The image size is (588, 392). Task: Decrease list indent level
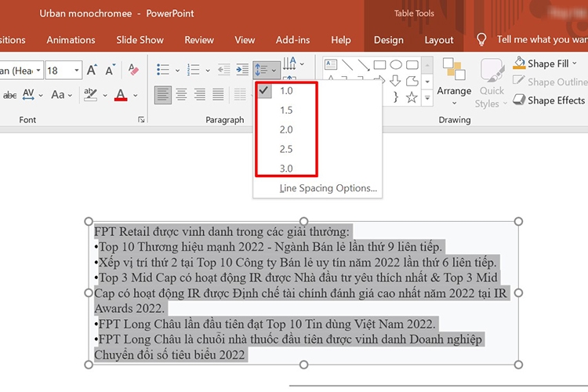[x=224, y=70]
